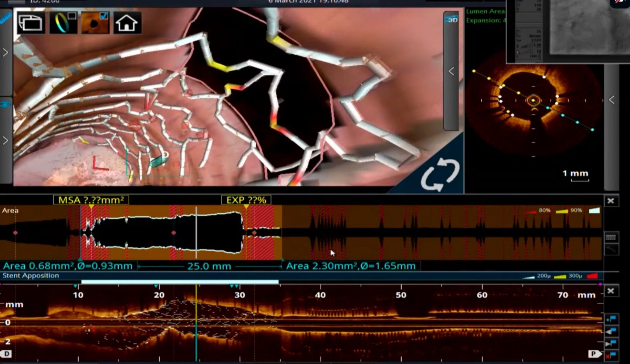Click the EXP percentage label

246,200
